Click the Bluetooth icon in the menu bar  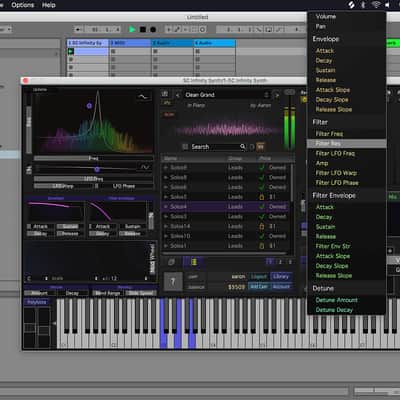point(363,5)
